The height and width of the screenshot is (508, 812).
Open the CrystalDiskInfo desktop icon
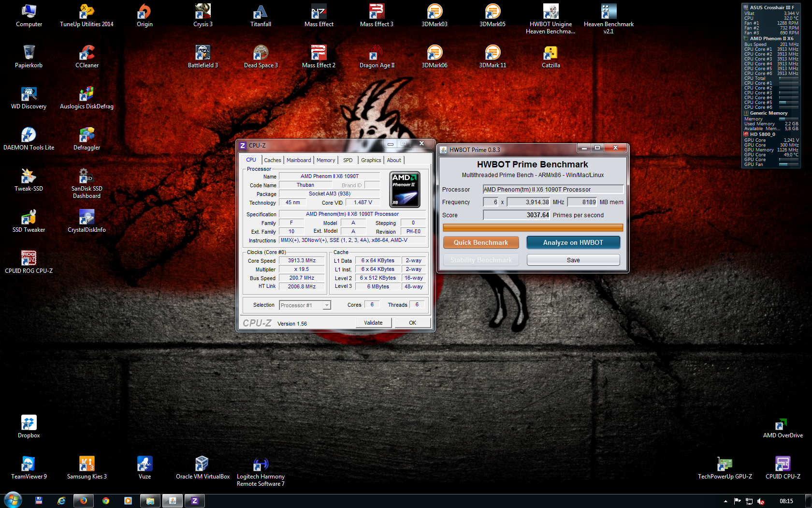[x=87, y=221]
